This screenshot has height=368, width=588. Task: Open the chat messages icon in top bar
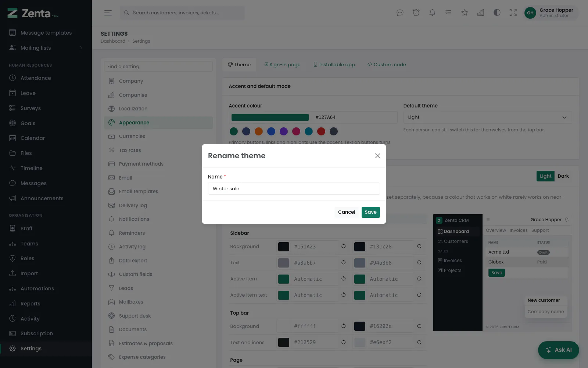pos(400,13)
